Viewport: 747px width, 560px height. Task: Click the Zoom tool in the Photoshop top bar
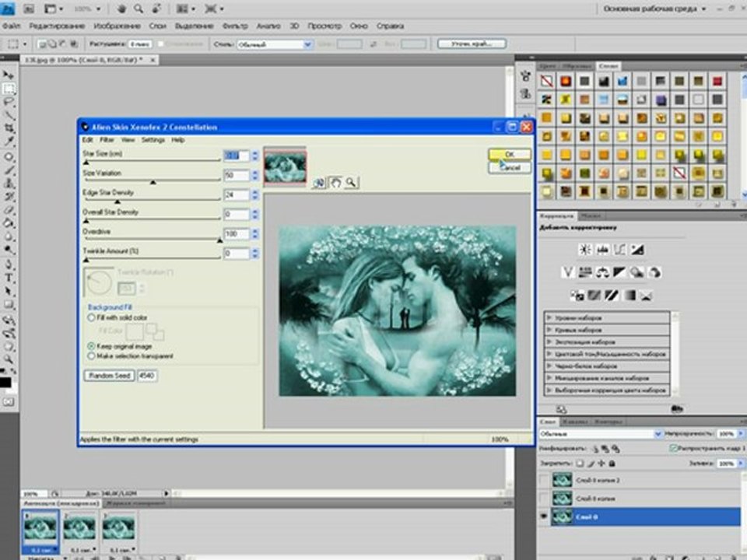[x=139, y=9]
